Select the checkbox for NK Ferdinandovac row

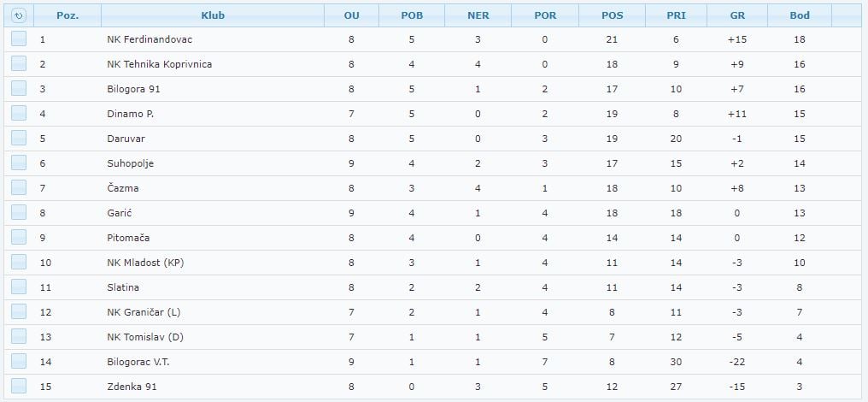pyautogui.click(x=18, y=38)
